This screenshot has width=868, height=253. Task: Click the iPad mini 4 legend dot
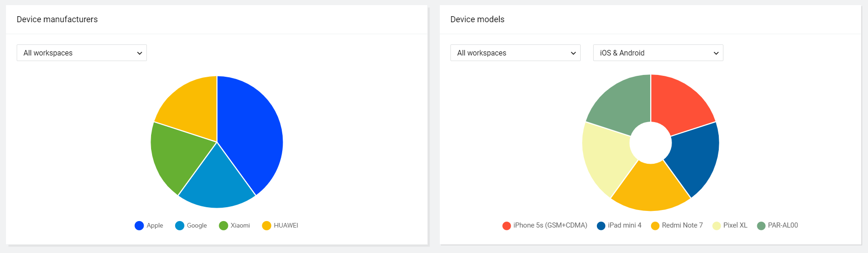click(x=601, y=226)
